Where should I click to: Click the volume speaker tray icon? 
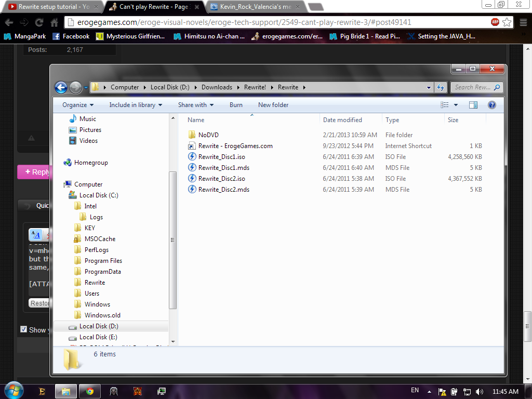(479, 391)
